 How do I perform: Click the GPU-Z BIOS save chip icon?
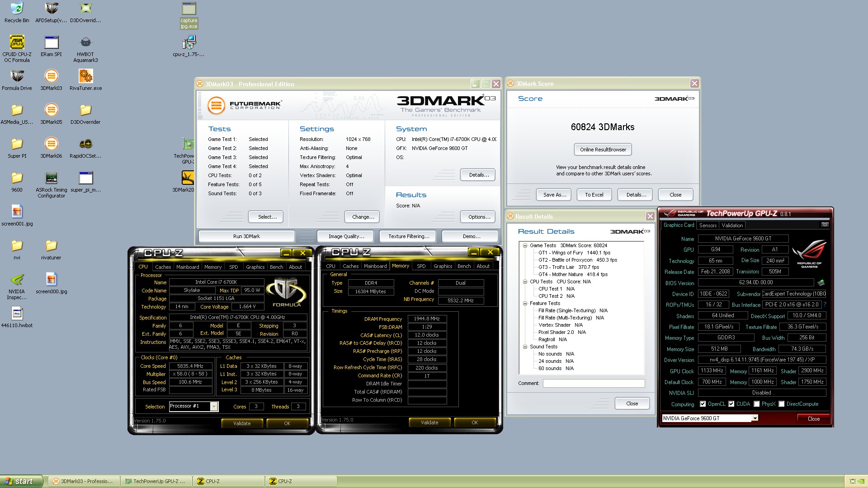pyautogui.click(x=821, y=283)
